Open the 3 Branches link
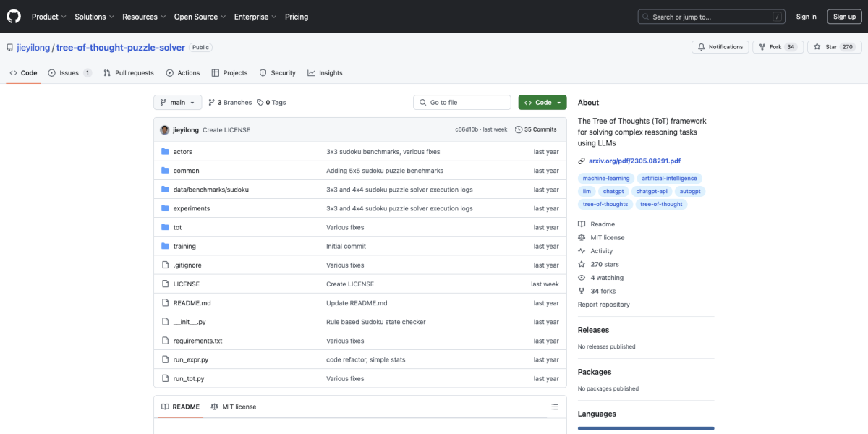The height and width of the screenshot is (434, 868). click(x=230, y=103)
